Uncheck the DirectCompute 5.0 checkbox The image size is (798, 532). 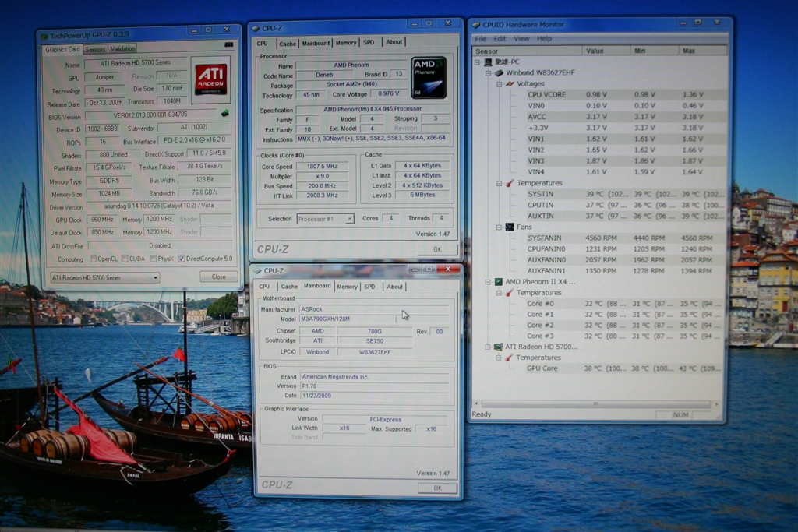[182, 259]
